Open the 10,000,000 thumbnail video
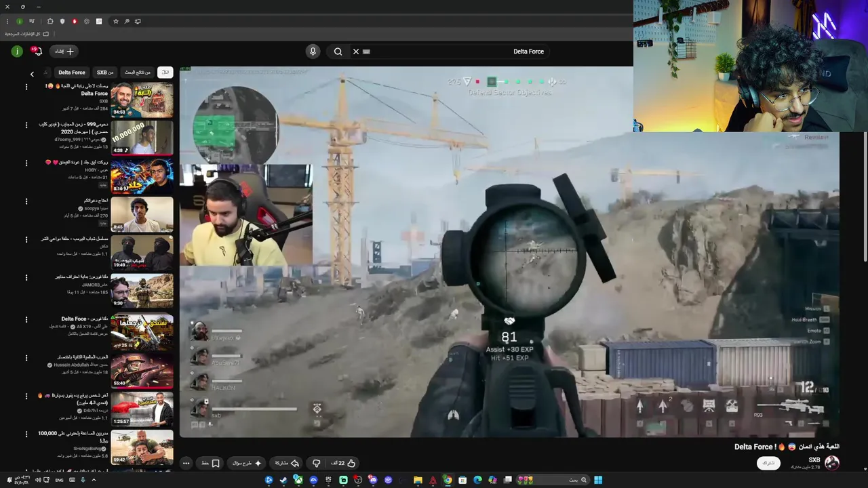Viewport: 868px width, 488px height. click(142, 138)
